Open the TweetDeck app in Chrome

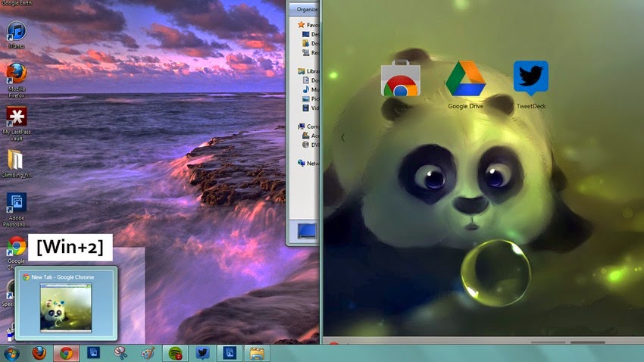tap(530, 85)
